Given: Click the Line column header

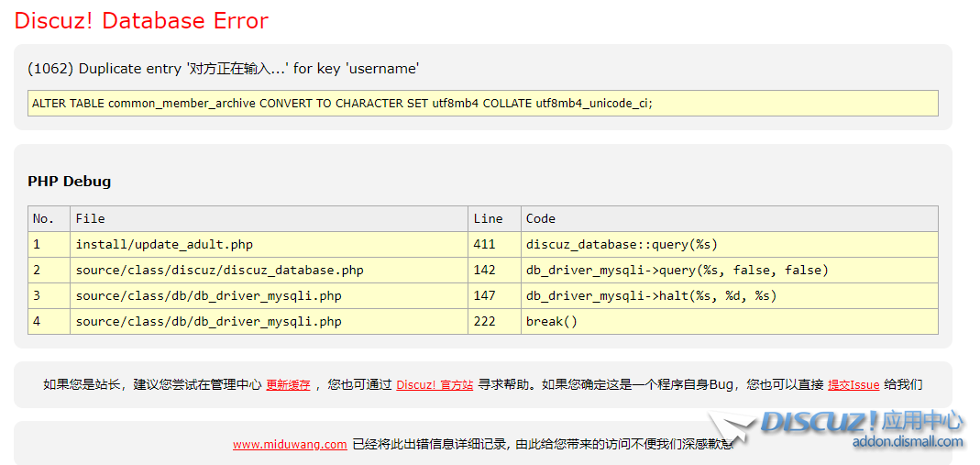Looking at the screenshot, I should (x=494, y=219).
